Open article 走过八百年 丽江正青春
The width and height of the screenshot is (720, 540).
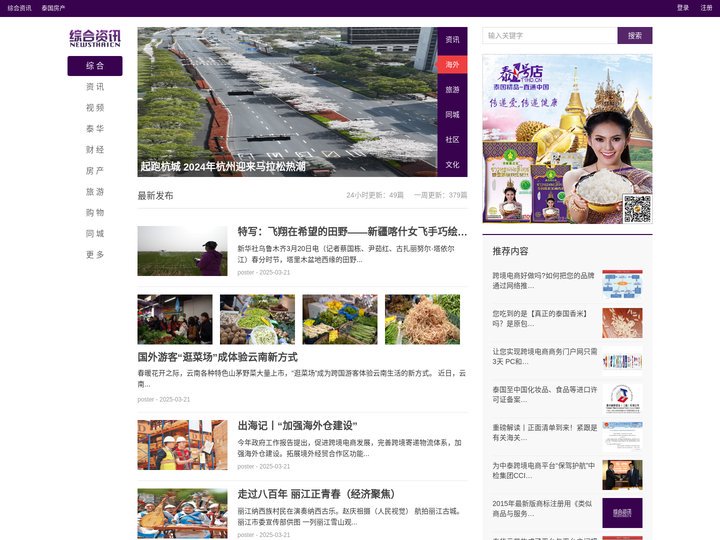316,494
